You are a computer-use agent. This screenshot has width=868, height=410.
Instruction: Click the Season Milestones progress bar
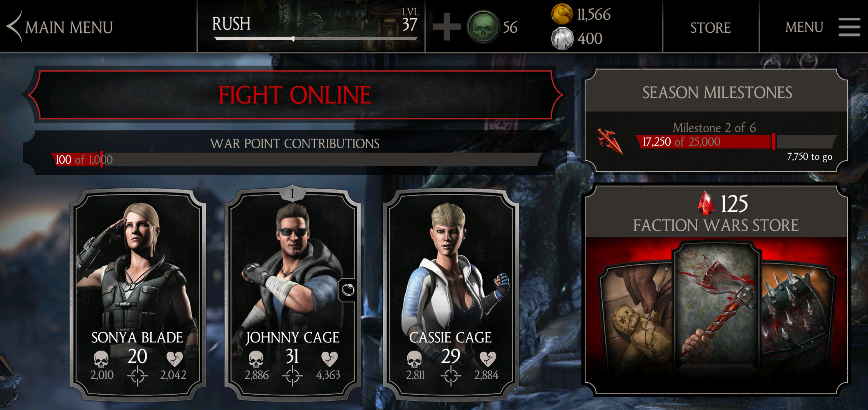click(736, 142)
